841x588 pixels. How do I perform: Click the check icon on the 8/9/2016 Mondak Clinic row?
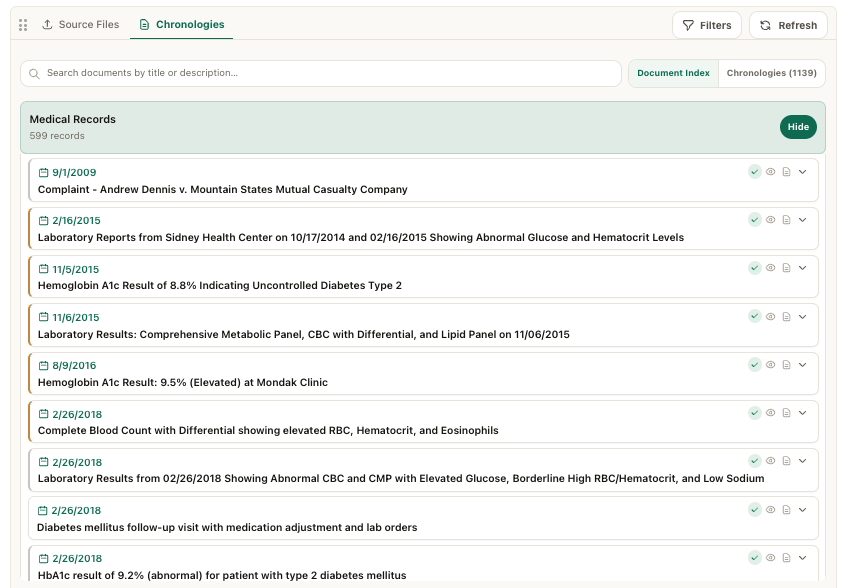coord(755,365)
